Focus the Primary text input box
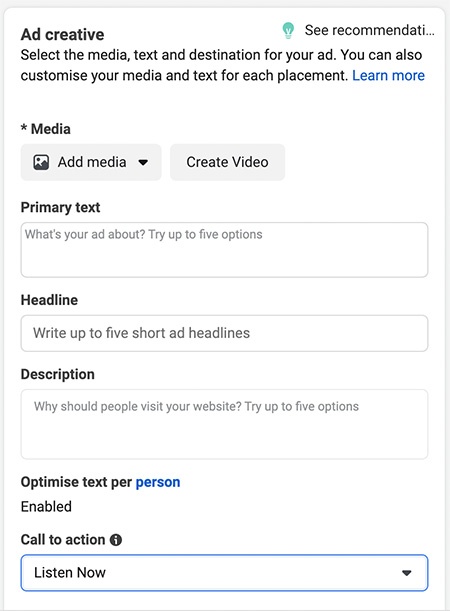 [x=224, y=250]
